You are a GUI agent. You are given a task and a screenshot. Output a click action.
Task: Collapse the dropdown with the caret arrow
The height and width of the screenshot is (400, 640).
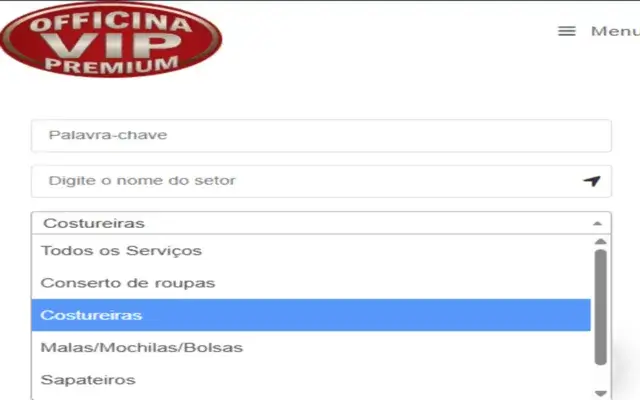[x=598, y=223]
